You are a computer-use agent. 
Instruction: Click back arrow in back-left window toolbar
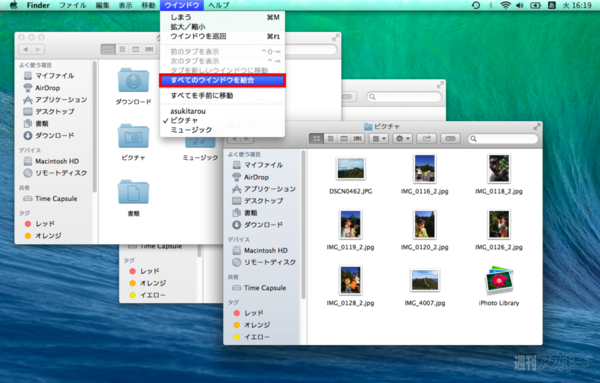[25, 49]
